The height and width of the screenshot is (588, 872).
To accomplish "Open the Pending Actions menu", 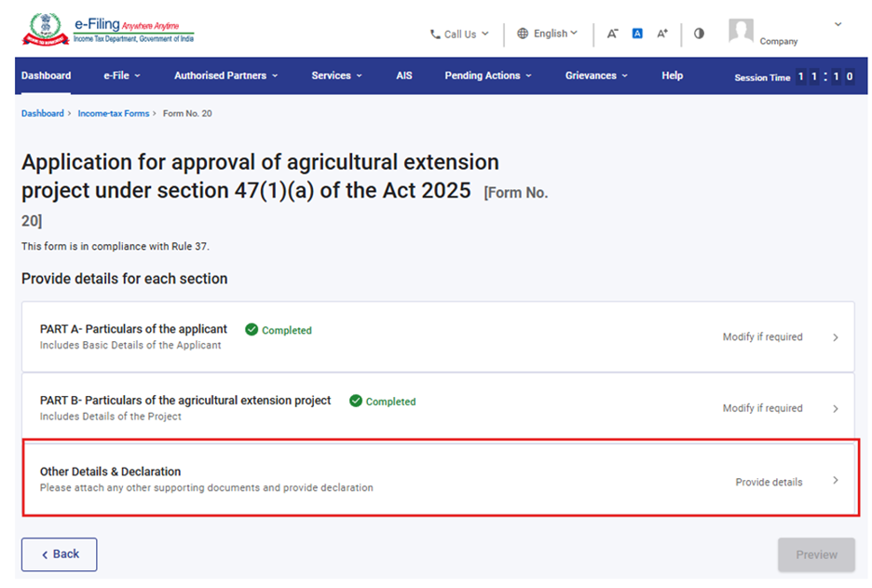I will (x=488, y=75).
